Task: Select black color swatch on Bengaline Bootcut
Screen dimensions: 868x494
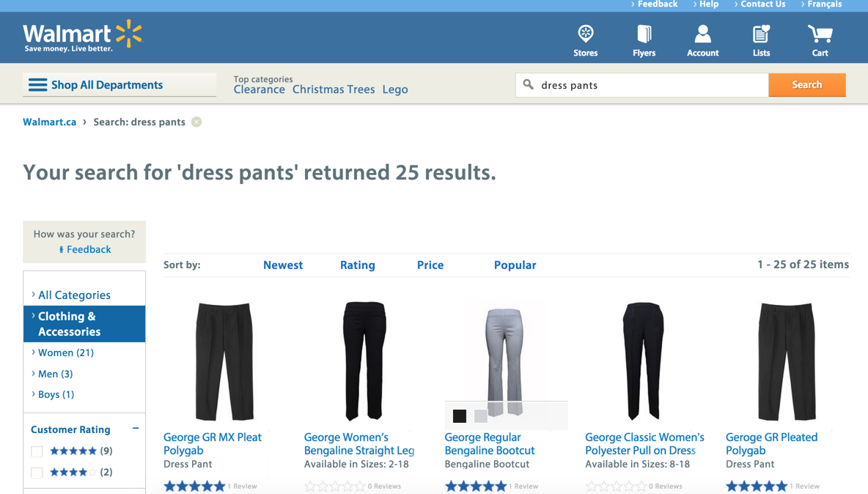Action: [460, 416]
